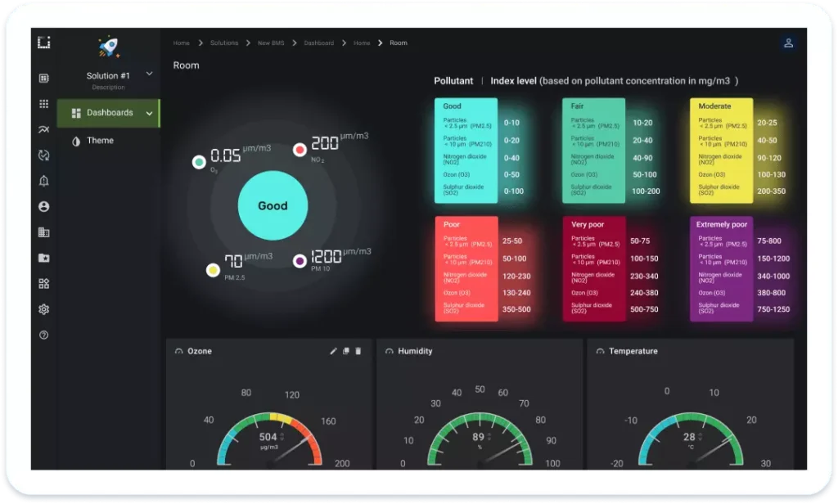The height and width of the screenshot is (504, 838).
Task: Open the user profile icon in sidebar
Action: [43, 207]
